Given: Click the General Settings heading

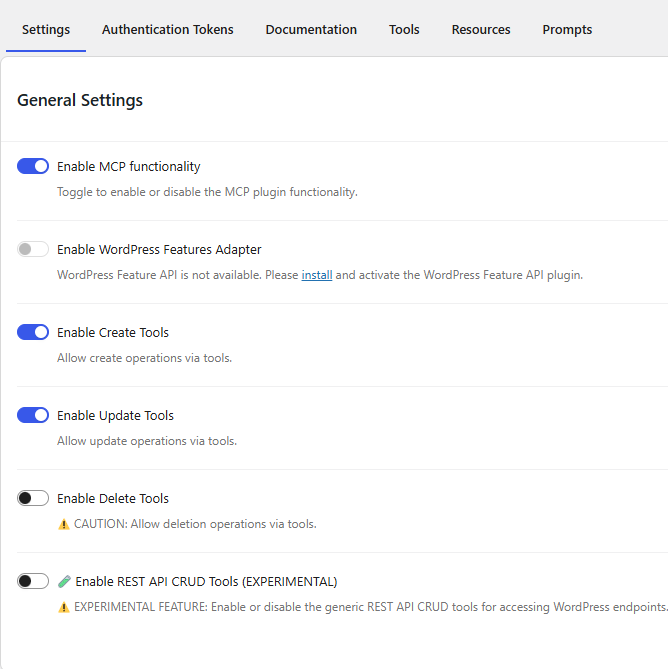Looking at the screenshot, I should pos(80,100).
